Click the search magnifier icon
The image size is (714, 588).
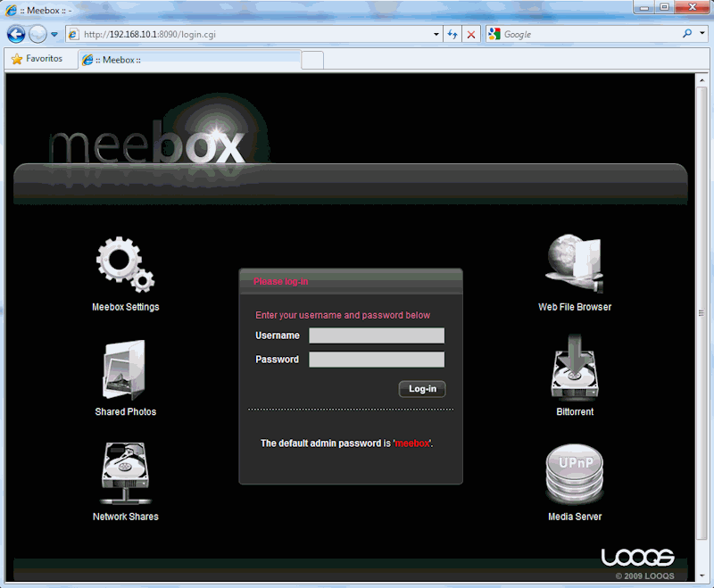[x=687, y=34]
